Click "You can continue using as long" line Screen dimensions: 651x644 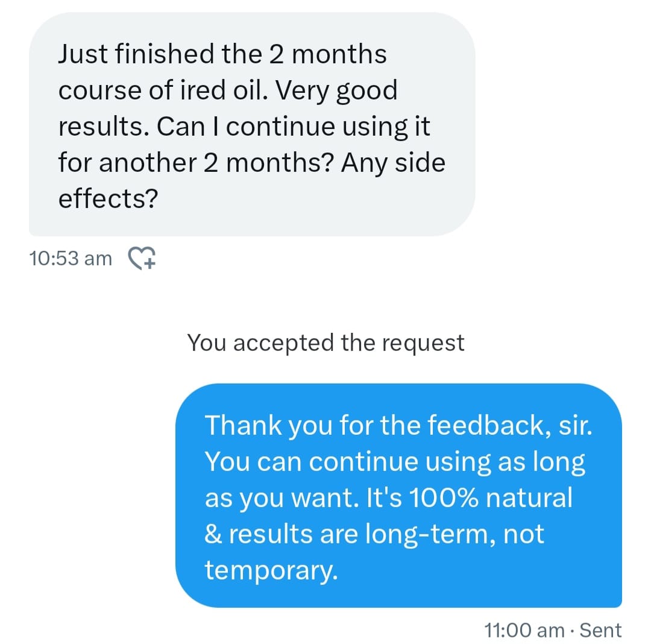point(395,462)
